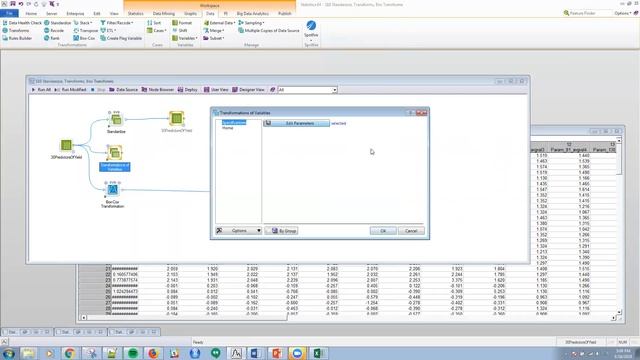Image resolution: width=640 pixels, height=360 pixels.
Task: Open the Merge dropdown
Action: 214,31
